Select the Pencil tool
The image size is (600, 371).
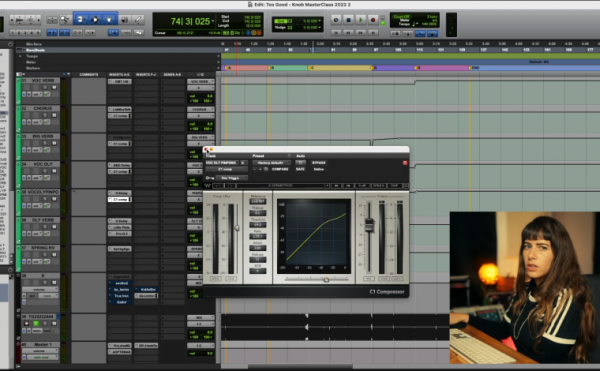click(138, 20)
